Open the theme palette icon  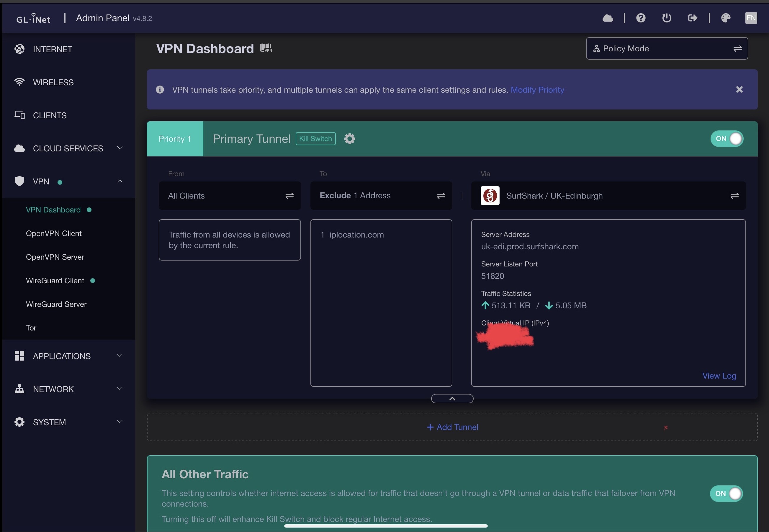(x=725, y=18)
